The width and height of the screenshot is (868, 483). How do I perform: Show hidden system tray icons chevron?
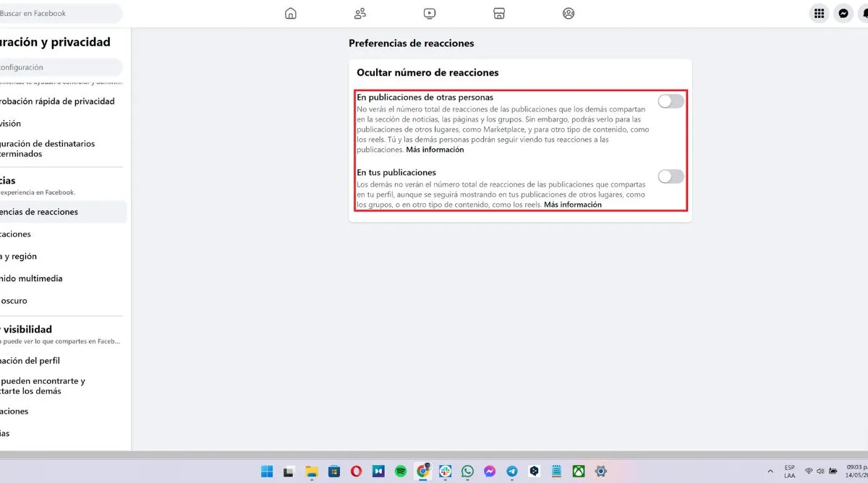click(x=770, y=471)
